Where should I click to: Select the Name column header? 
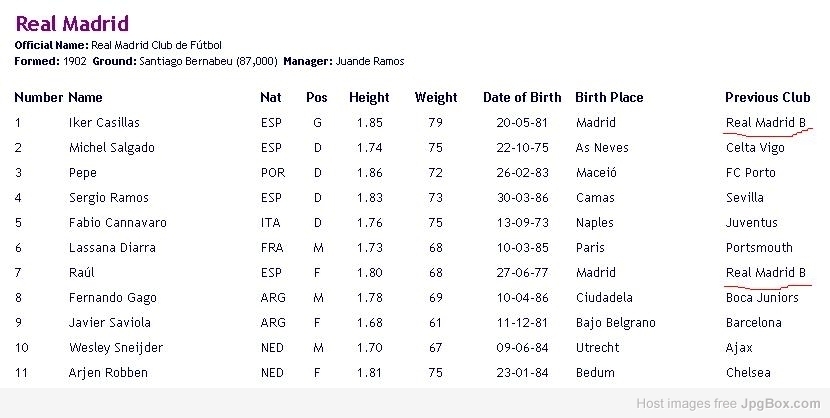pyautogui.click(x=85, y=97)
